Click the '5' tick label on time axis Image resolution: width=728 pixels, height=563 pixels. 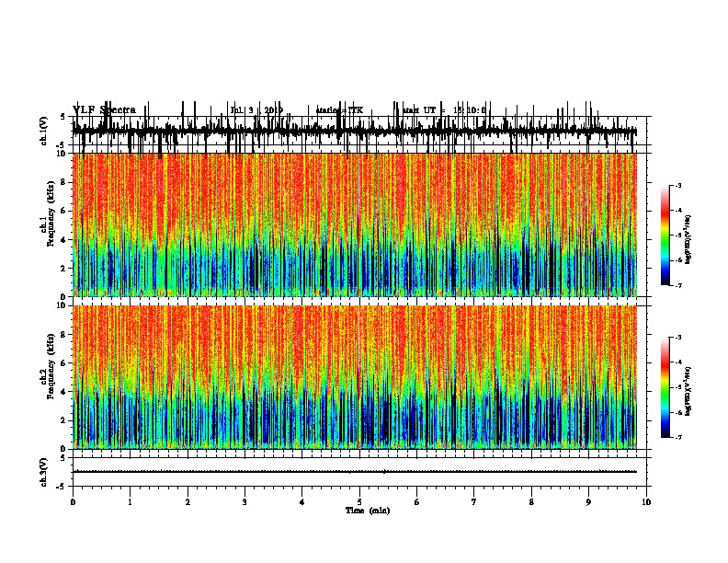359,502
